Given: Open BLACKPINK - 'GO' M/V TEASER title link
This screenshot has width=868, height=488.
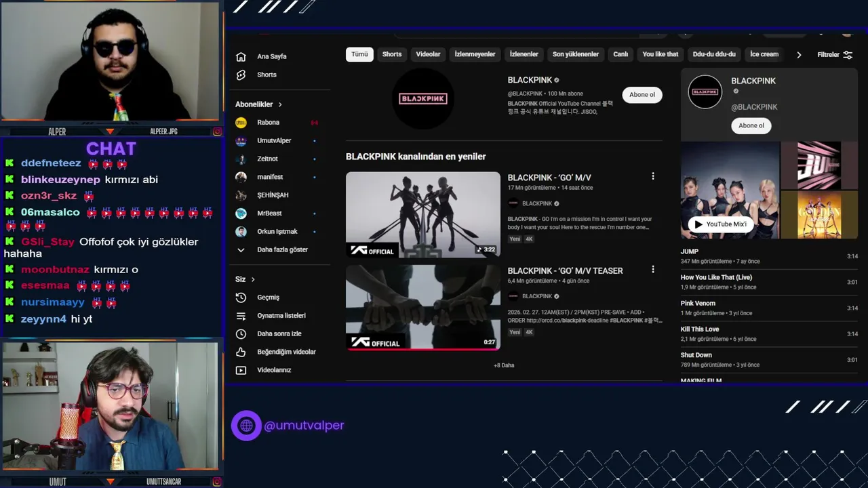Looking at the screenshot, I should 565,270.
